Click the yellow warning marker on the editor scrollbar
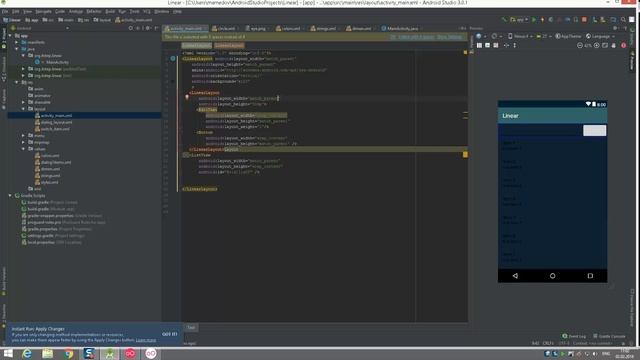The height and width of the screenshot is (360, 640). tap(465, 154)
